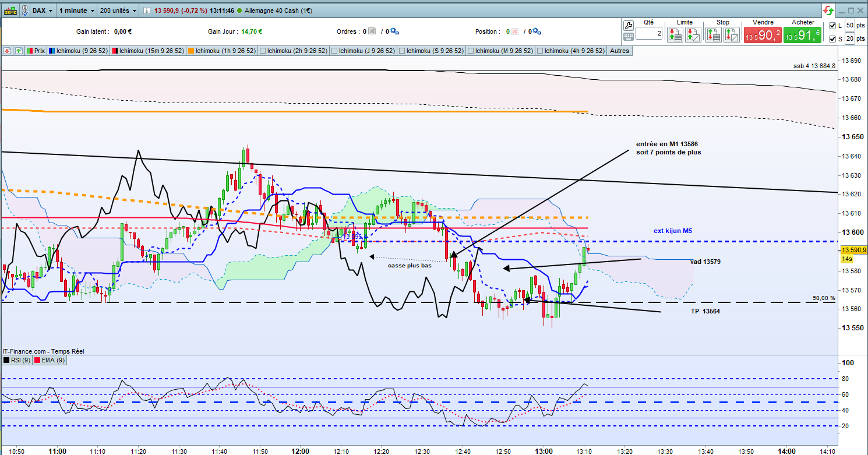Screen dimensions: 868x455
Task: Expand the 1 minute timeframe dropdown
Action: tap(76, 10)
